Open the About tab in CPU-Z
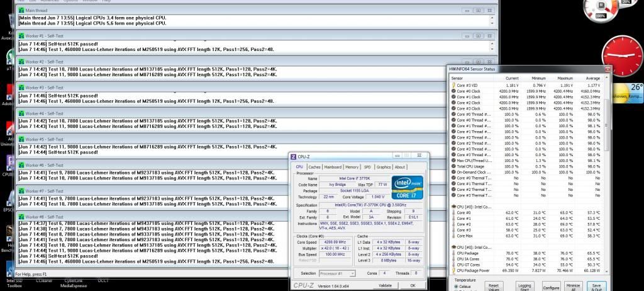This screenshot has height=291, width=644. coord(399,167)
